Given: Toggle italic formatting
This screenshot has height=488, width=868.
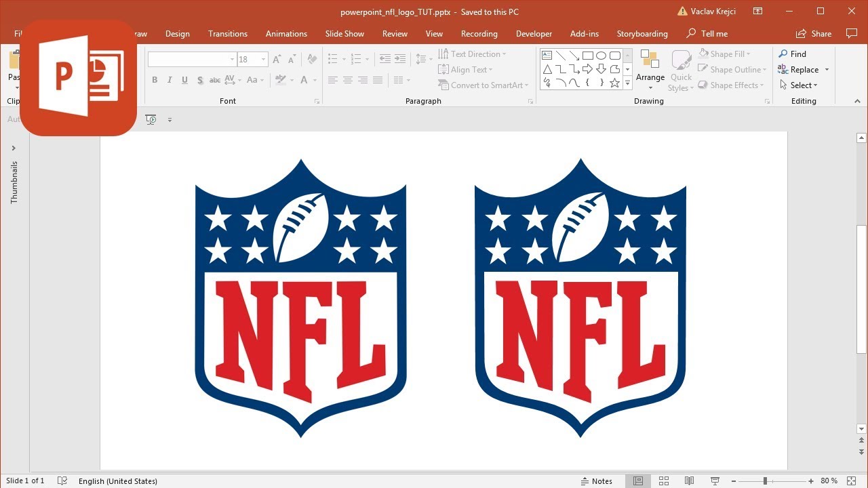Looking at the screenshot, I should [x=170, y=79].
